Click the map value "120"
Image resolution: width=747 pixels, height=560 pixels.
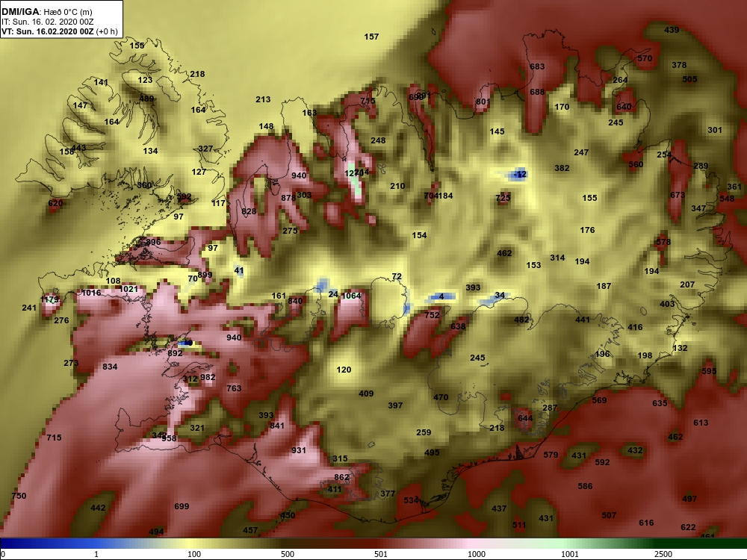pos(344,370)
